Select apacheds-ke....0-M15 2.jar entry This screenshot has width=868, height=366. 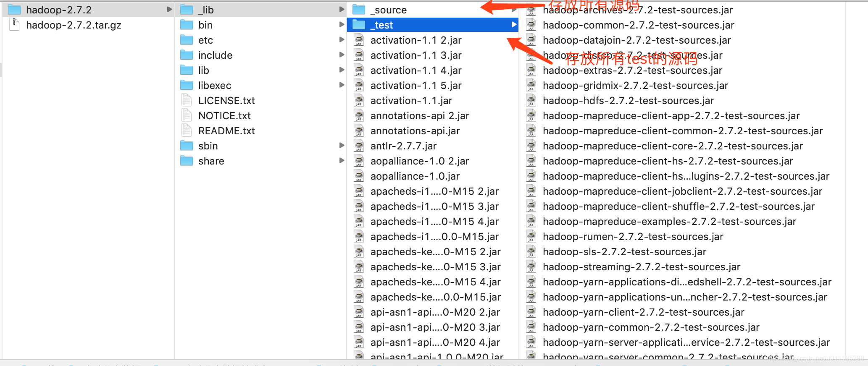tap(436, 251)
